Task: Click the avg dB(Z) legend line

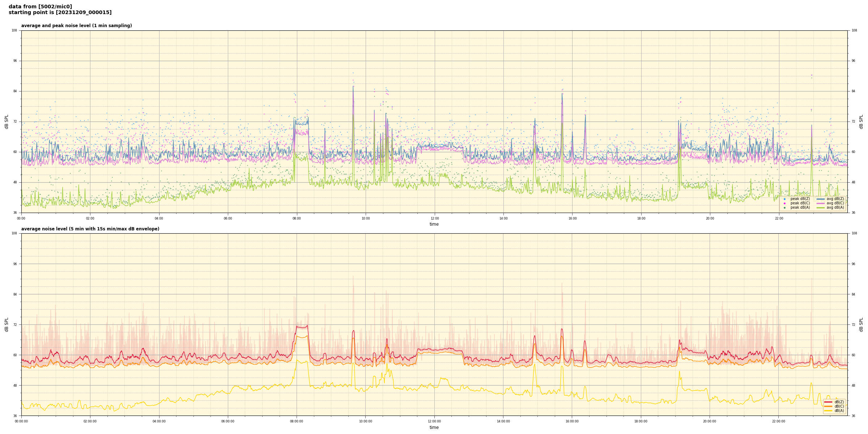Action: 821,199
